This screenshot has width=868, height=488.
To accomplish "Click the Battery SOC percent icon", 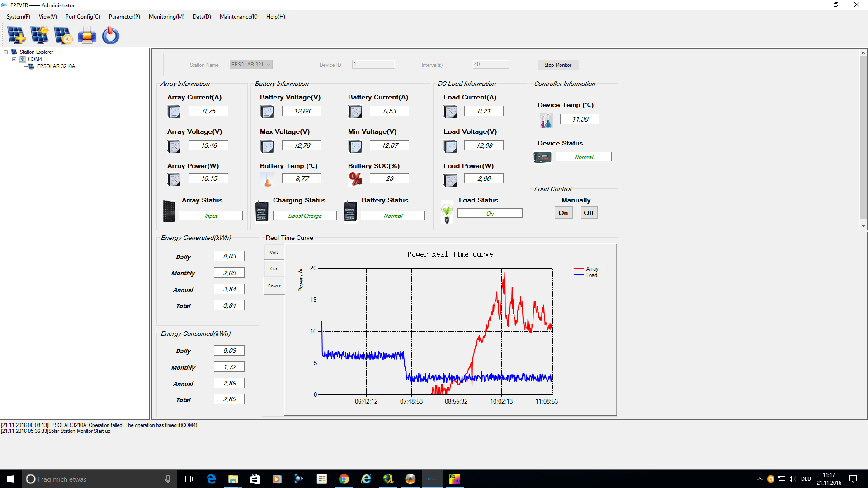I will pyautogui.click(x=355, y=179).
